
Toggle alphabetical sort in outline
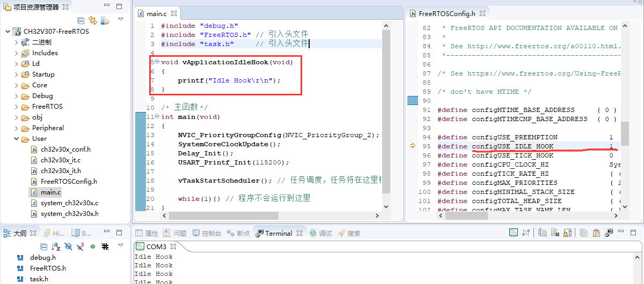(56, 246)
